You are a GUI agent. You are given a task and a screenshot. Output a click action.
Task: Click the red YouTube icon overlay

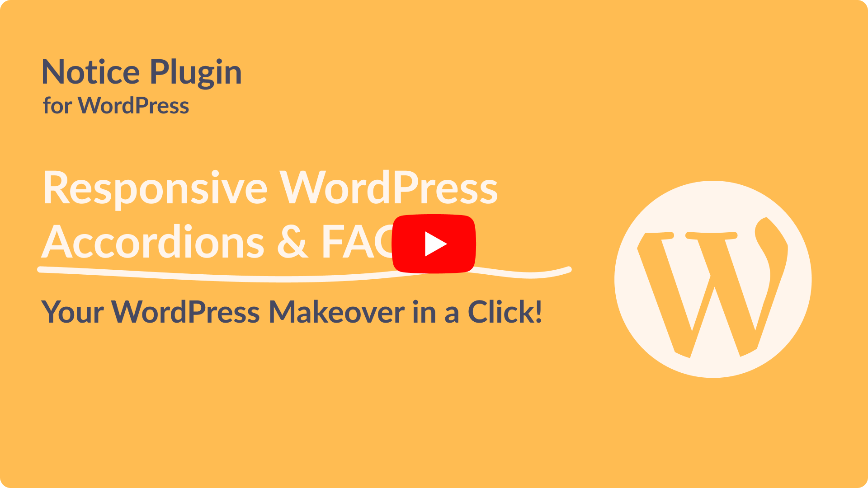pyautogui.click(x=434, y=244)
